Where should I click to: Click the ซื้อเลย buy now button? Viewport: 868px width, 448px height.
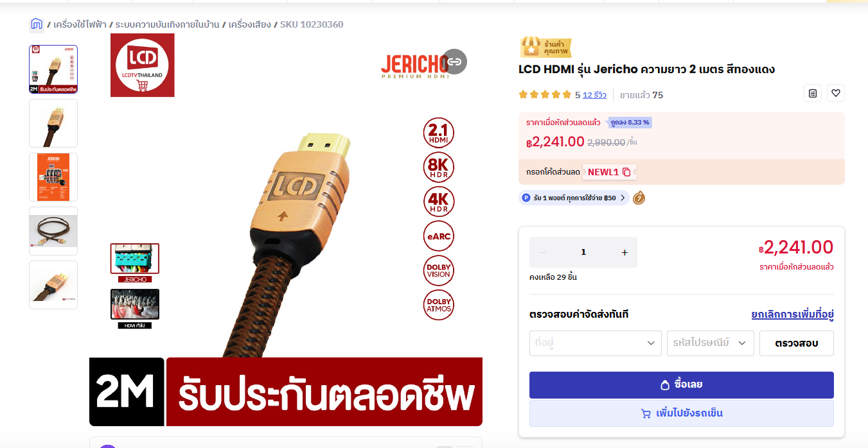(x=682, y=385)
